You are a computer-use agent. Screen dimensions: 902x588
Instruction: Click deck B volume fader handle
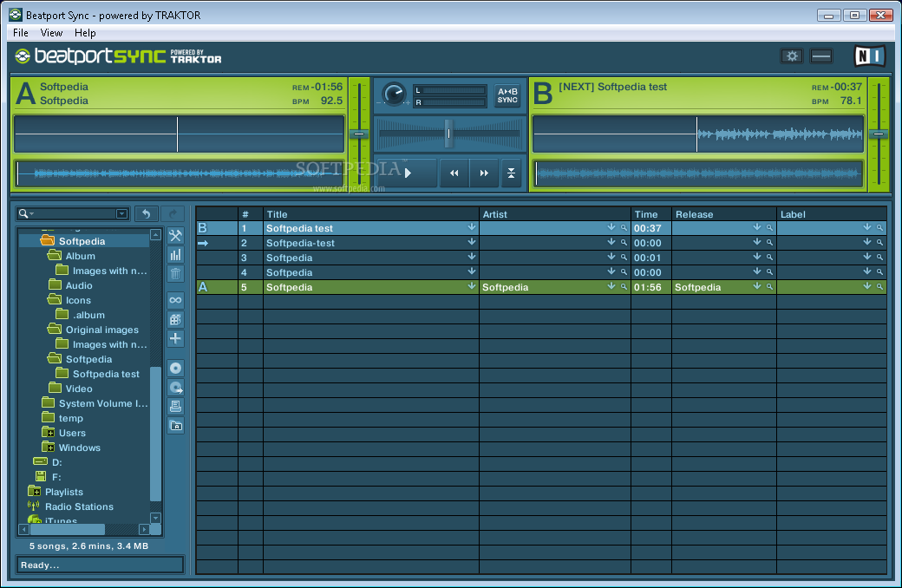pos(879,134)
